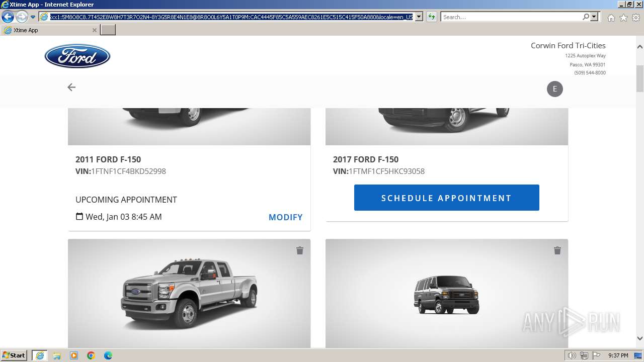Click the Upcoming Appointment label
The width and height of the screenshot is (644, 362).
[126, 200]
